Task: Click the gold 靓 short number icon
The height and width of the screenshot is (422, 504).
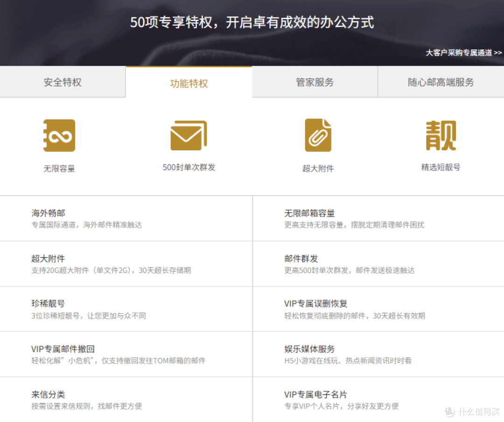Action: tap(441, 135)
